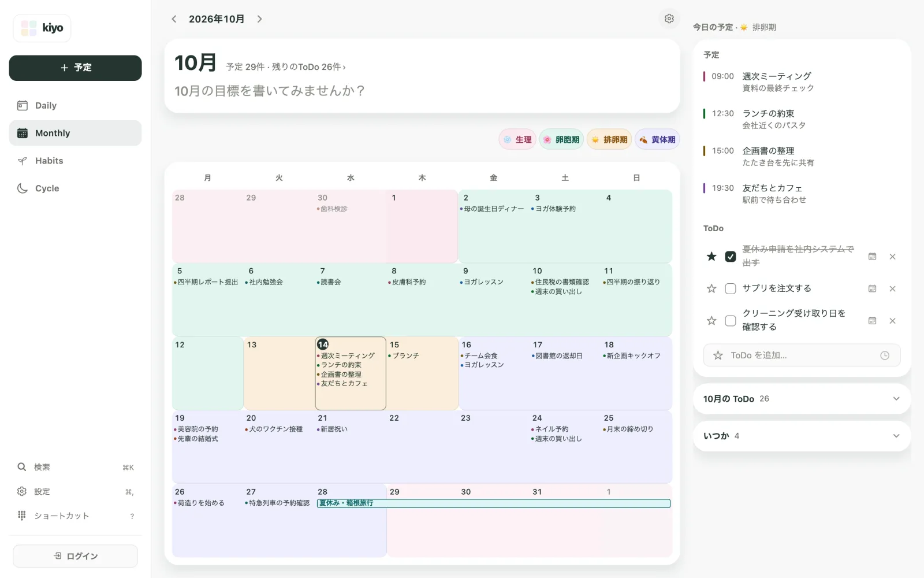Star the サプリを注文する todo
Screen dimensions: 924x578
point(711,288)
